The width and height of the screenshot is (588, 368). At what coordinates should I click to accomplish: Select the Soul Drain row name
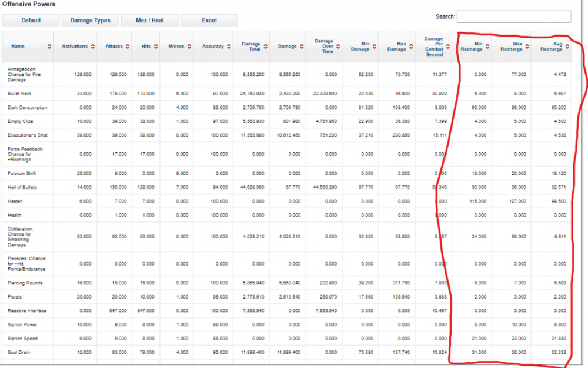19,352
